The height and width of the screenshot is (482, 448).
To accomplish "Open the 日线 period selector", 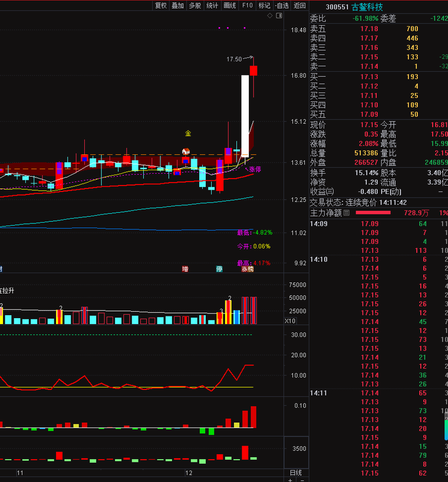I will point(296,473).
